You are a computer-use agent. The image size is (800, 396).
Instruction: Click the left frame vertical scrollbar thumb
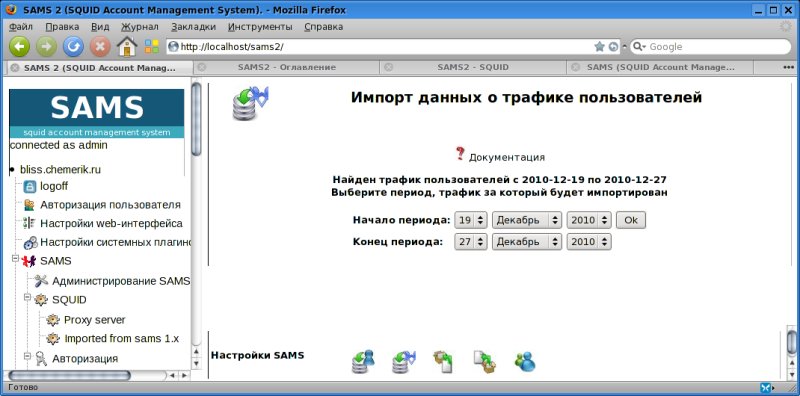click(196, 118)
